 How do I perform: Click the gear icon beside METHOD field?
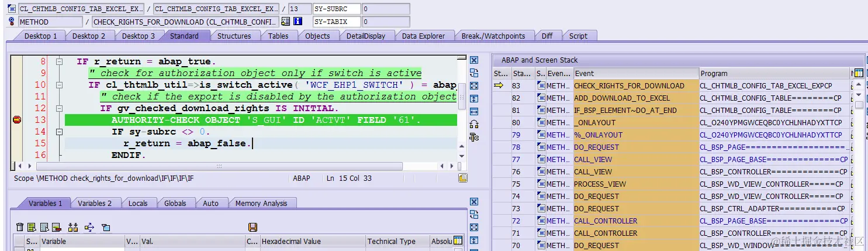pyautogui.click(x=12, y=22)
